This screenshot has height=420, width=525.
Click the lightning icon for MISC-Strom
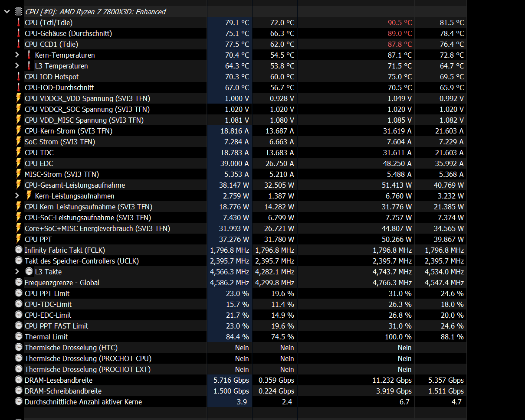[x=19, y=174]
